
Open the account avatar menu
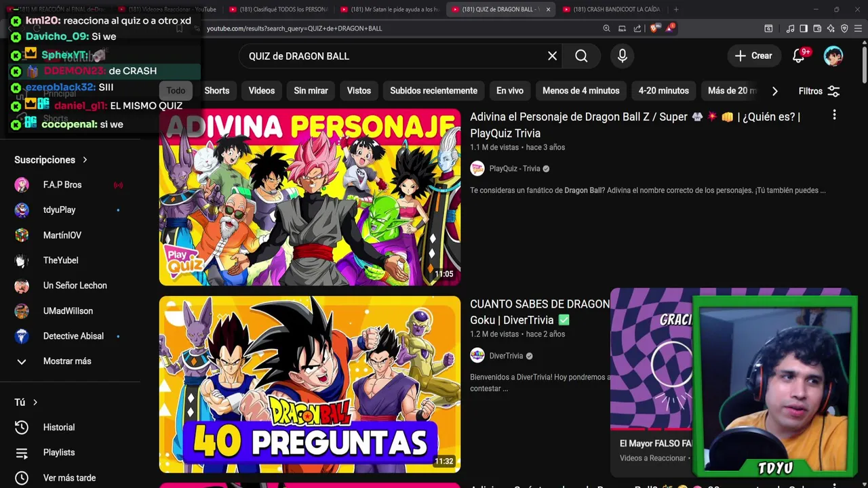click(833, 56)
